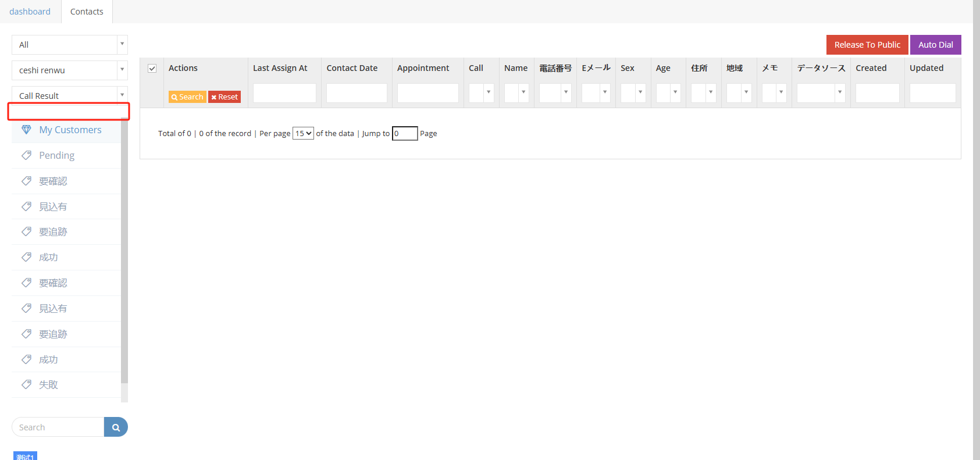Open the 地域 column filter dropdown
Screen dimensions: 980x460
pos(739,93)
